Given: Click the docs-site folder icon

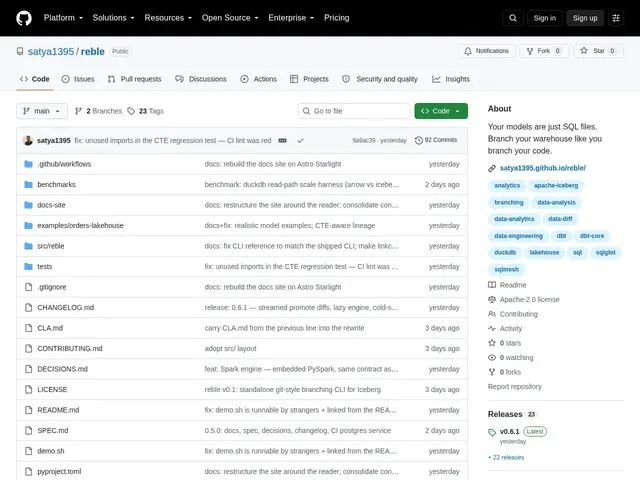Looking at the screenshot, I should [28, 205].
